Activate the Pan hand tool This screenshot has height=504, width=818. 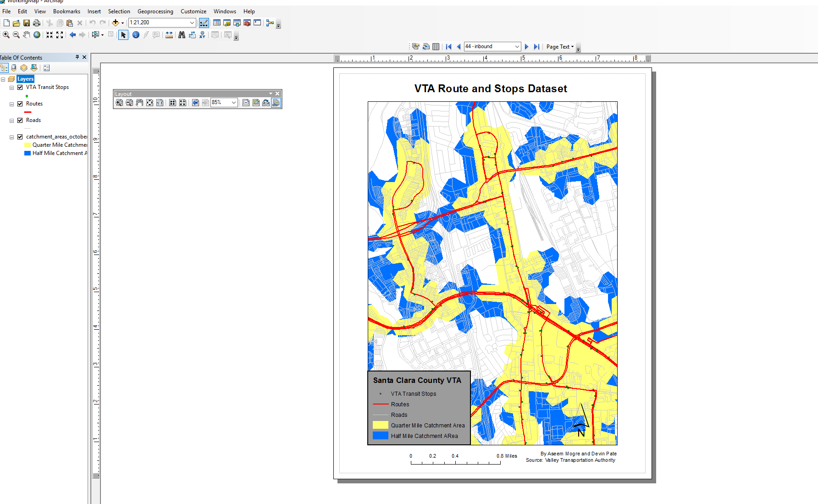point(27,35)
